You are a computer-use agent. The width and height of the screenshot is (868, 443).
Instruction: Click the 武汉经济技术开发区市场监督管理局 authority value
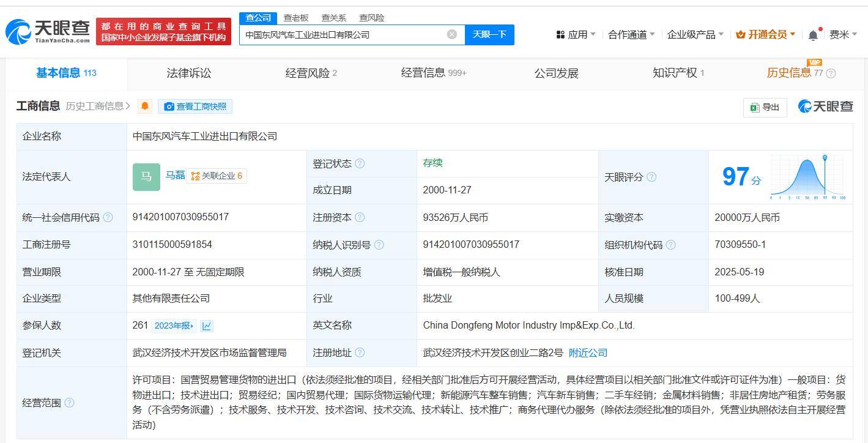click(x=209, y=352)
